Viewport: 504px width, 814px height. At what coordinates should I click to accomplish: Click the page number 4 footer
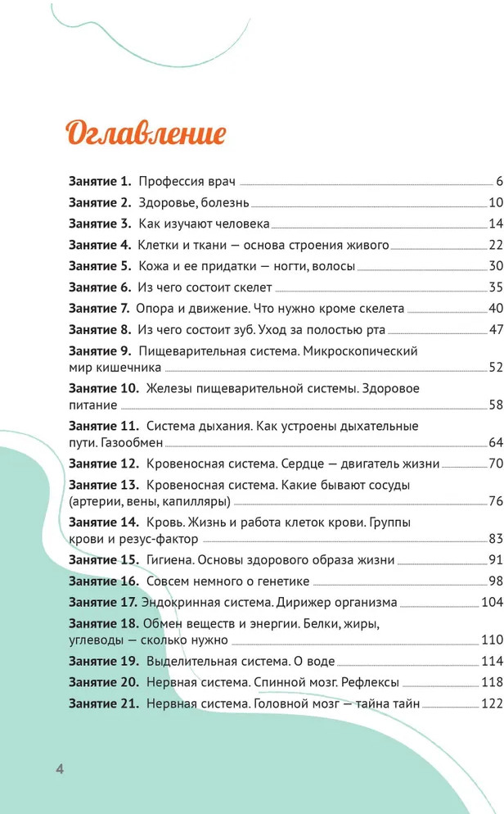[x=59, y=769]
